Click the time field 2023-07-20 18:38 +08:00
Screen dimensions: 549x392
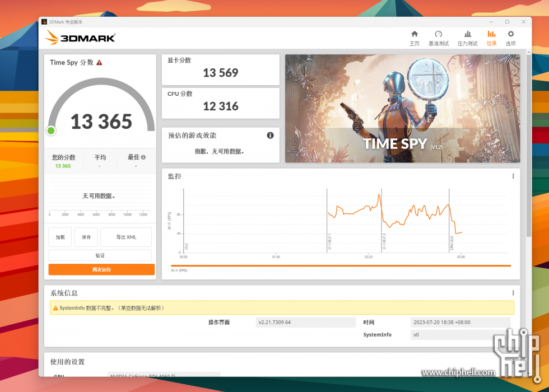point(460,323)
